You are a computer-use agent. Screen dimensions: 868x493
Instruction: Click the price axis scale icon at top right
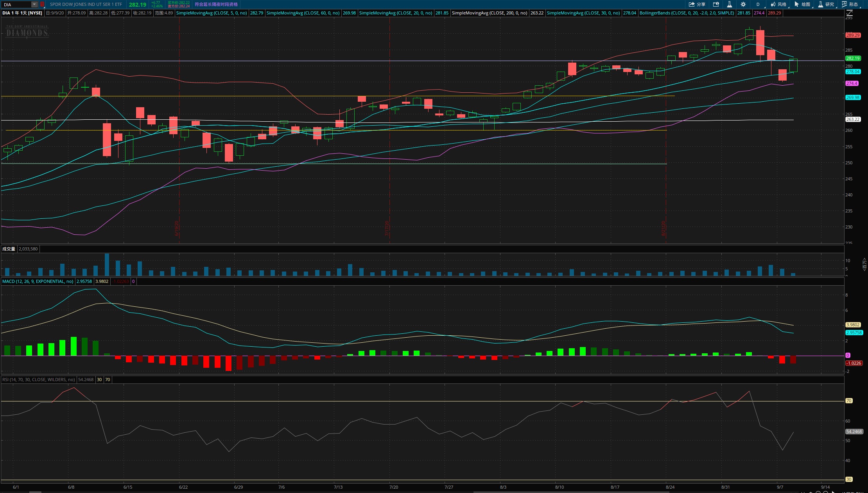coord(849,13)
